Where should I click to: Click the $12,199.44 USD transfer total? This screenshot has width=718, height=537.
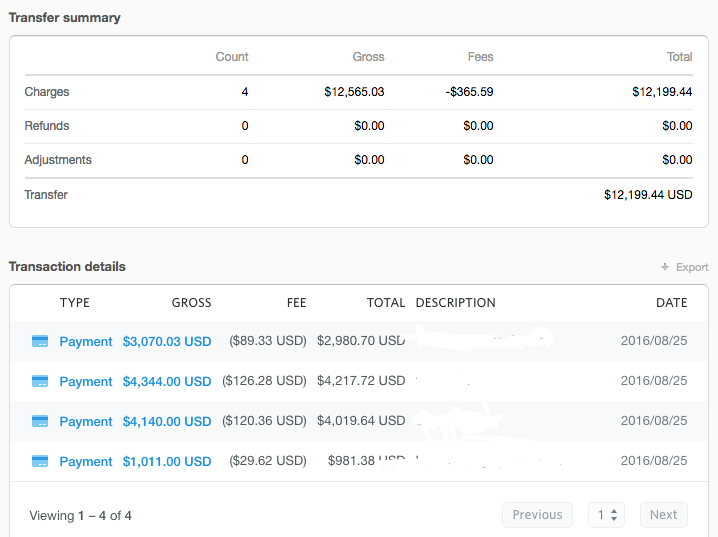pos(647,195)
